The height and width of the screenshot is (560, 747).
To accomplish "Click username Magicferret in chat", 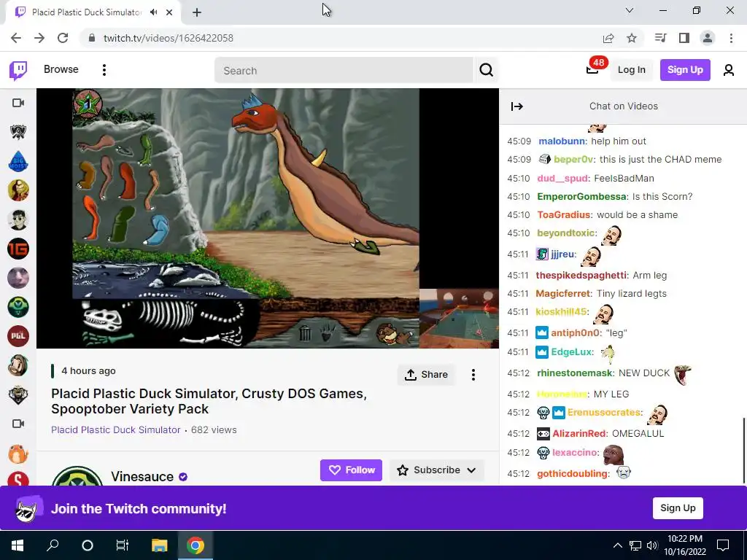I will pos(562,293).
